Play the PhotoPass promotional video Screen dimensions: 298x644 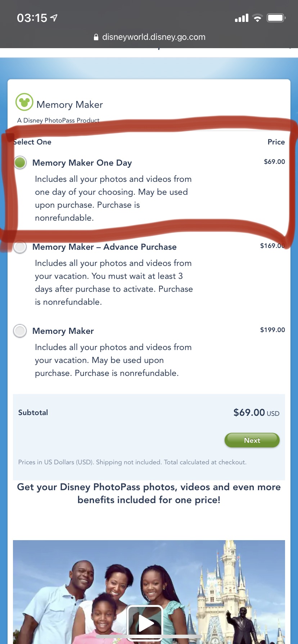(145, 624)
